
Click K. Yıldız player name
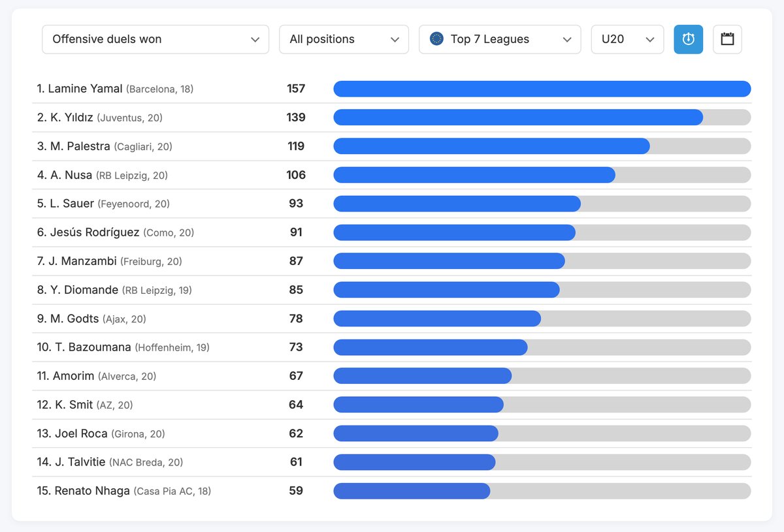tap(71, 117)
